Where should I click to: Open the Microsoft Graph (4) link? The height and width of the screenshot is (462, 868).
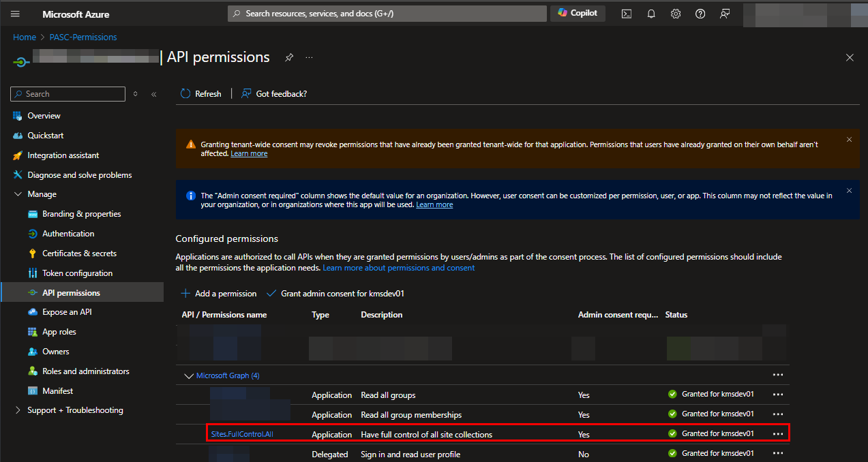click(228, 376)
